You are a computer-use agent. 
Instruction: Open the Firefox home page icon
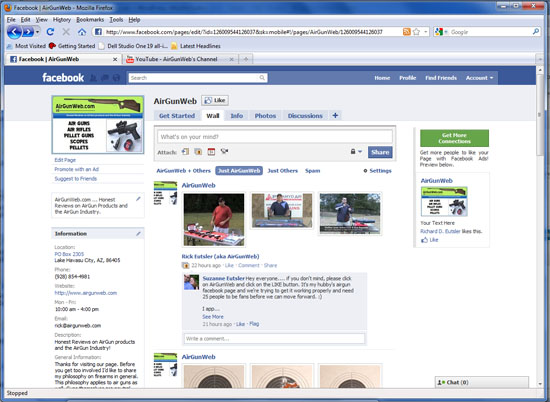[x=82, y=32]
